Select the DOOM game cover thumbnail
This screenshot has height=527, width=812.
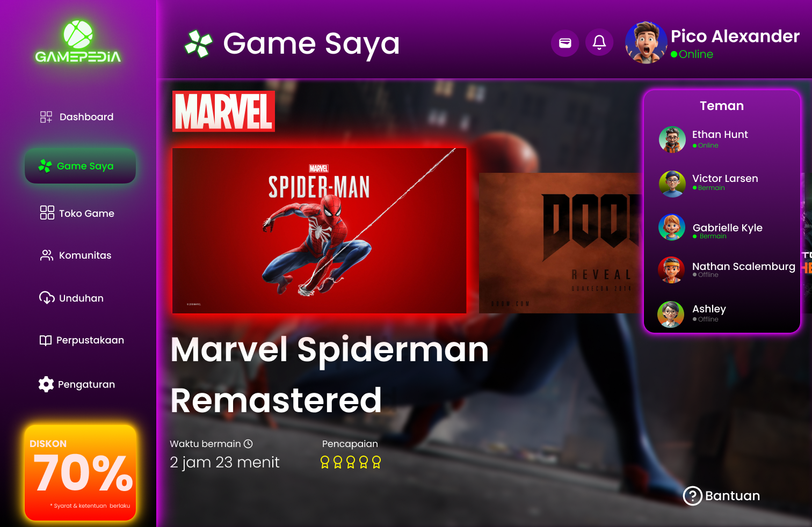tap(561, 243)
